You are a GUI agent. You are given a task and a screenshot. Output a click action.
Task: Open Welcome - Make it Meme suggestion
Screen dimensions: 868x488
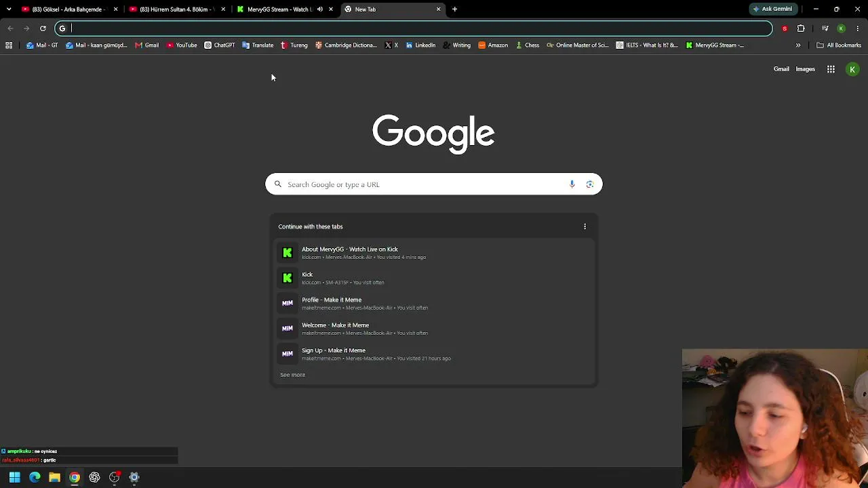(x=434, y=329)
